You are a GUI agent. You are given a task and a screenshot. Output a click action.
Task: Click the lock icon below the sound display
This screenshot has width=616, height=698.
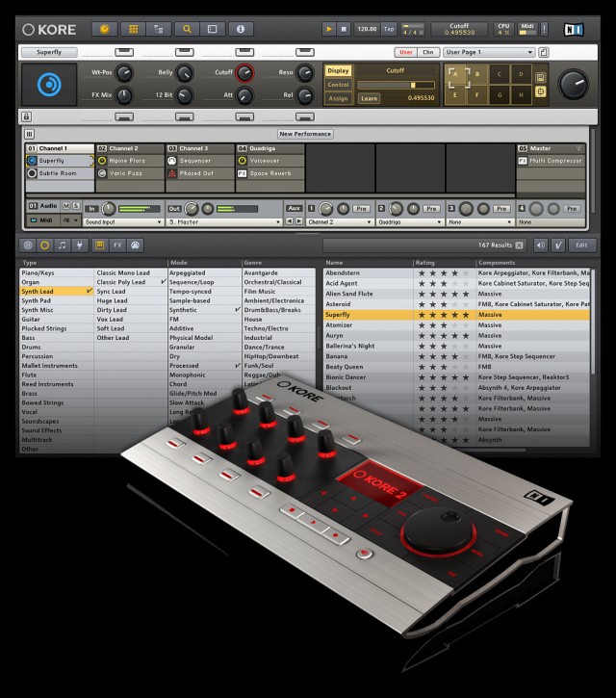click(x=28, y=116)
